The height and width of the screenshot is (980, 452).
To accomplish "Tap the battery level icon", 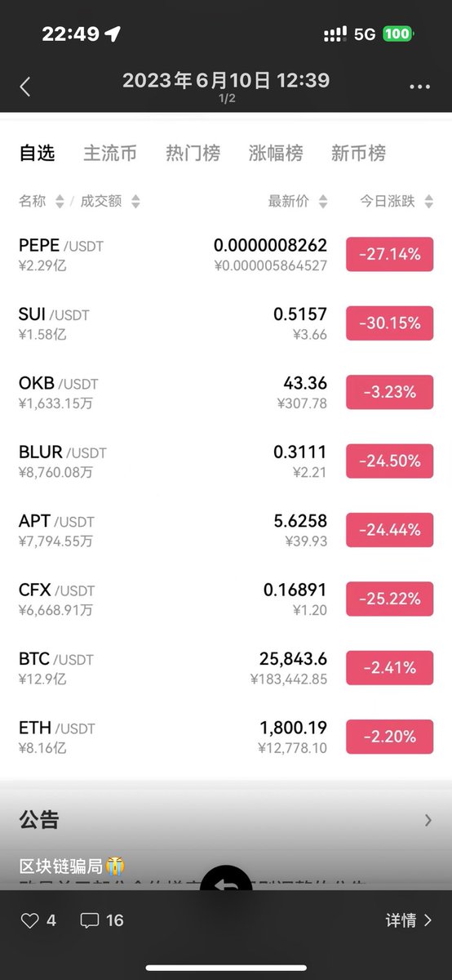I will 399,34.
